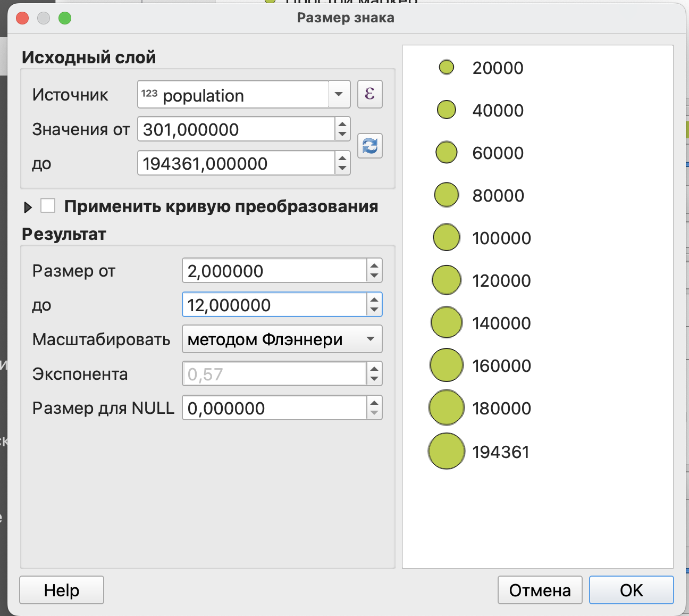Click the 140000 legend circle symbol
689x616 pixels.
[x=447, y=322]
